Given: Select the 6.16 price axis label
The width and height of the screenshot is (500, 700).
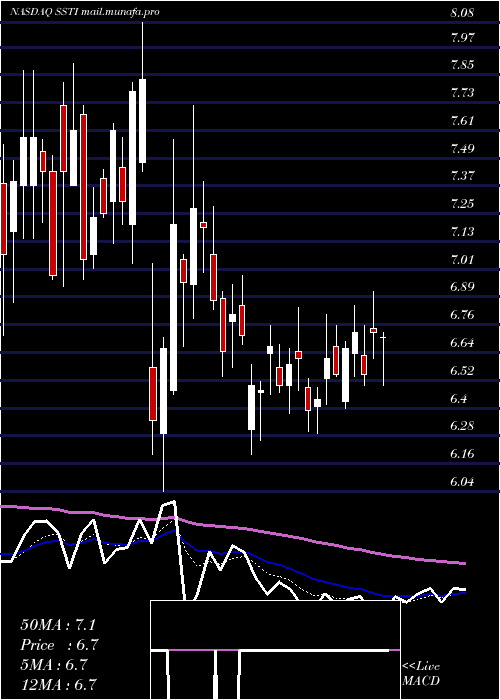Looking at the screenshot, I should [x=462, y=454].
